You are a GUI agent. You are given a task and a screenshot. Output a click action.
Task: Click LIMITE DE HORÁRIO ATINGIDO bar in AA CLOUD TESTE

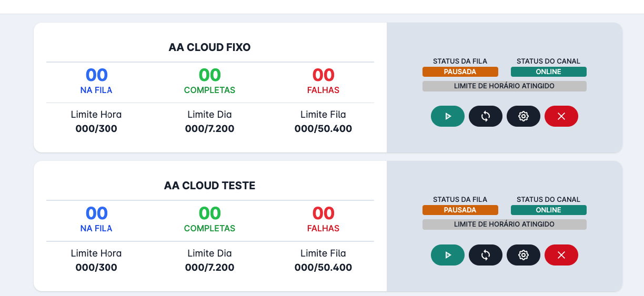tap(505, 224)
